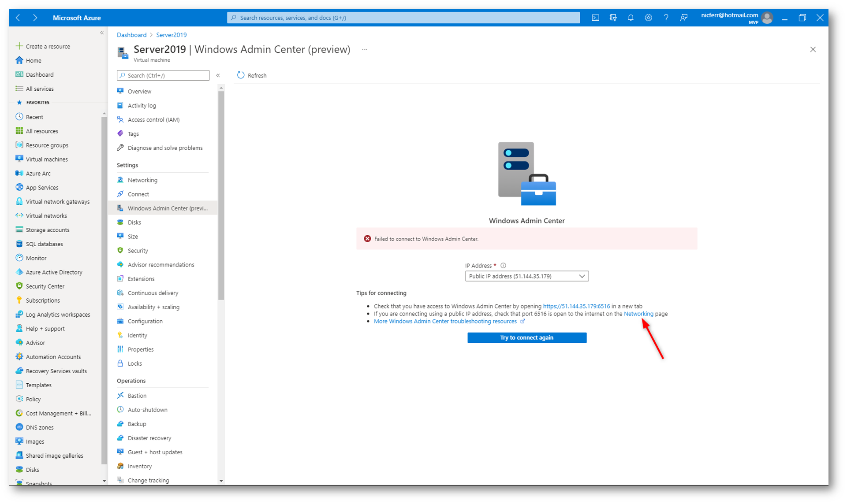Image resolution: width=847 pixels, height=504 pixels.
Task: Open Cost Management + Billing favorite
Action: (x=53, y=413)
